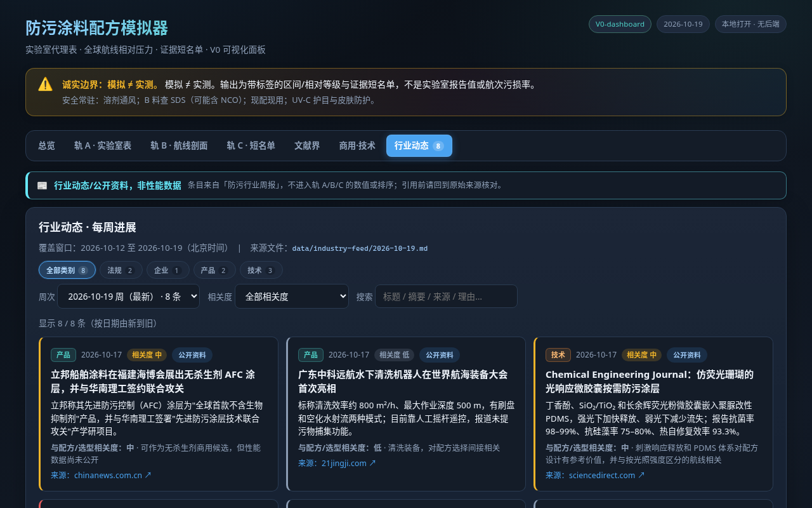This screenshot has height=508, width=812.
Task: Click the 2026-10-19 date badge
Action: click(x=683, y=24)
